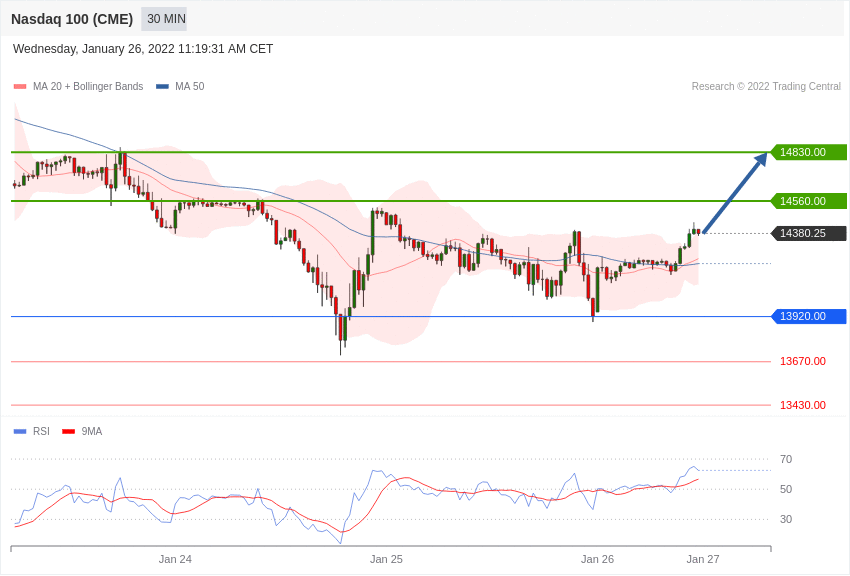Click the Jan 27 axis date label
This screenshot has height=576, width=850.
(703, 559)
